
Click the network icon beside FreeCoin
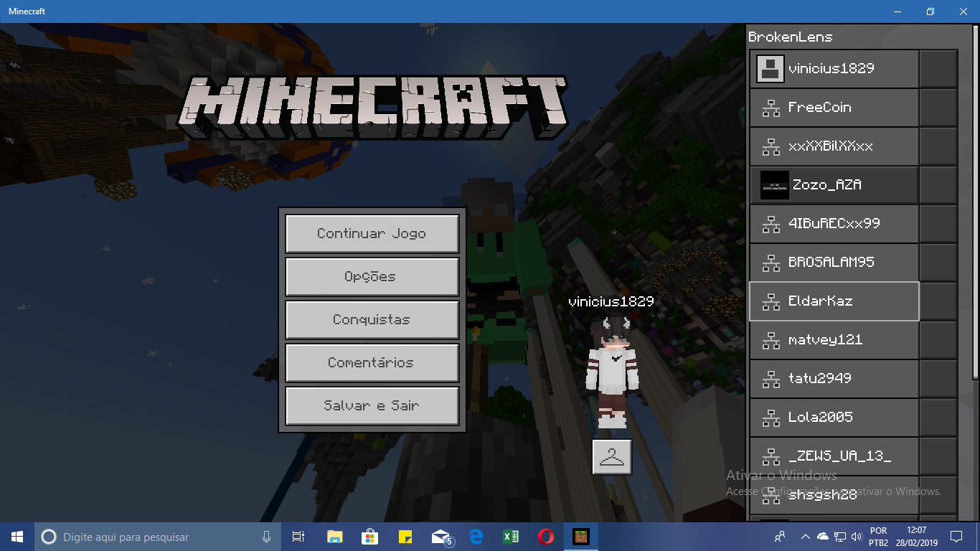(x=771, y=108)
